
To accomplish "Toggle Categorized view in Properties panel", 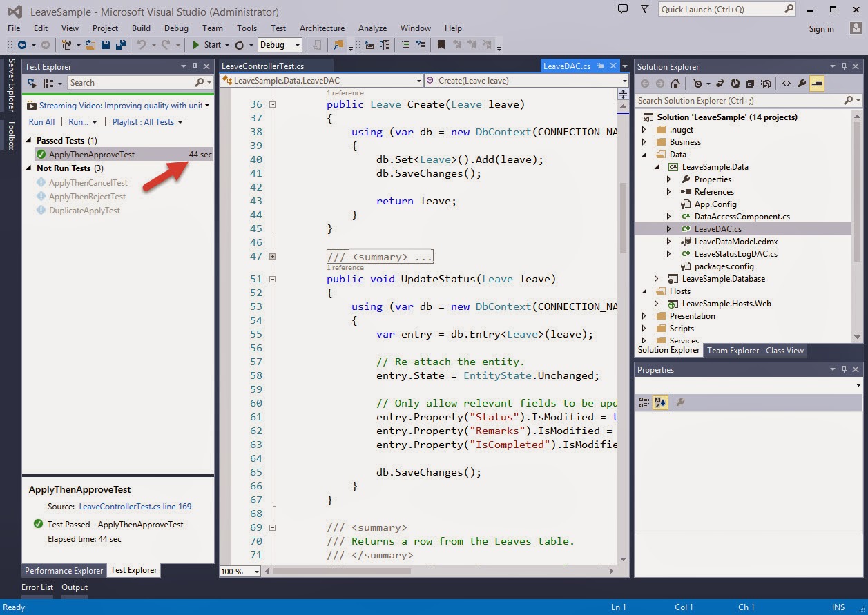I will click(644, 402).
